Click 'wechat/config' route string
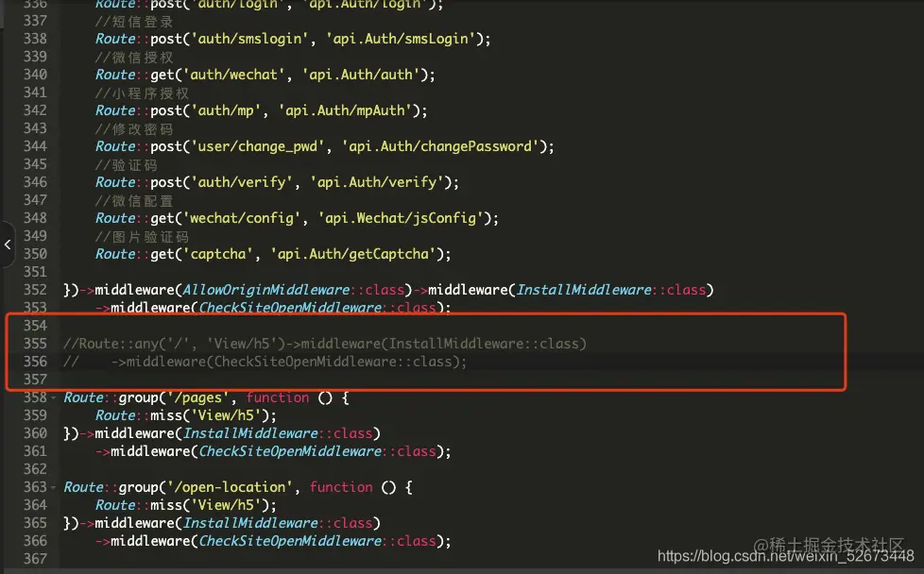The height and width of the screenshot is (574, 924). pos(242,218)
